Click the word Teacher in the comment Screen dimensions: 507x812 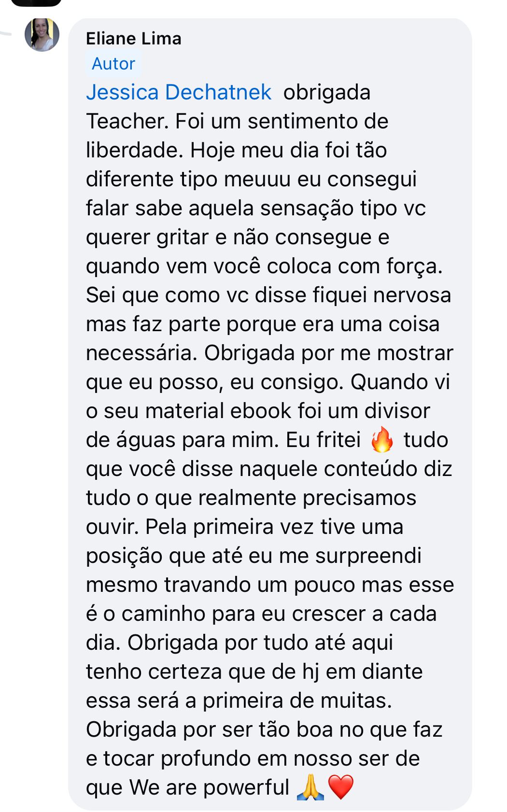pyautogui.click(x=127, y=121)
